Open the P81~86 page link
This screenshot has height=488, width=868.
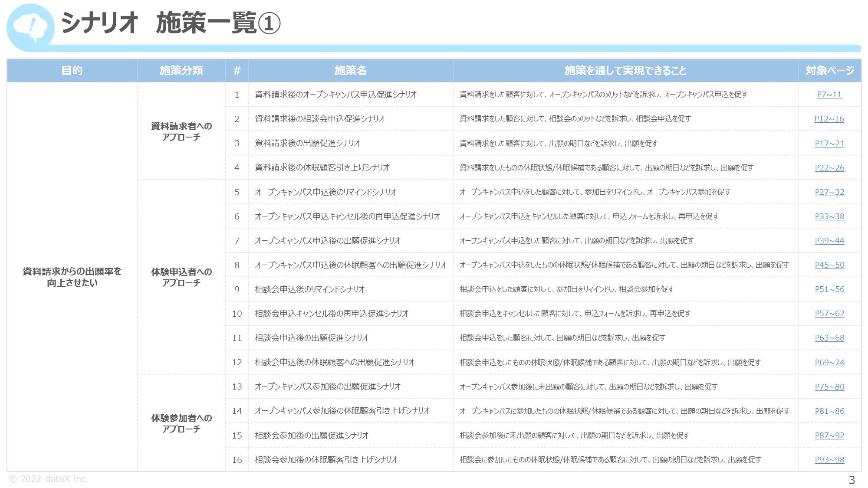829,411
